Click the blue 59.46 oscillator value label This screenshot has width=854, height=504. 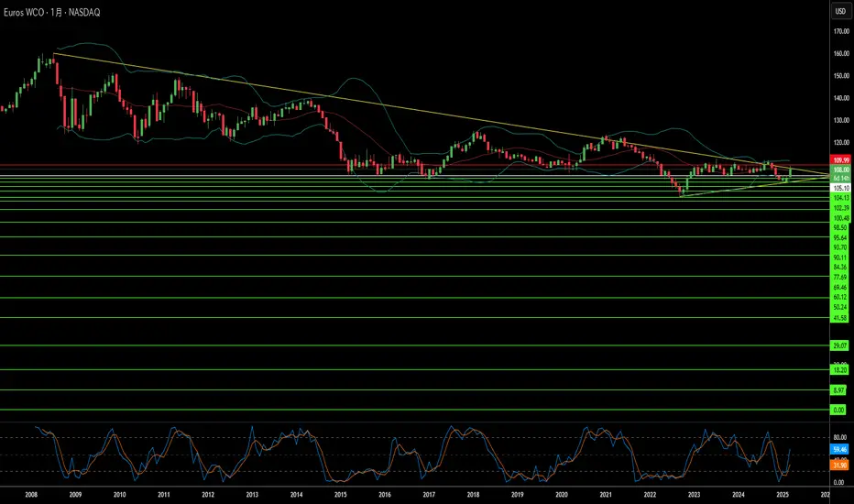(x=840, y=450)
